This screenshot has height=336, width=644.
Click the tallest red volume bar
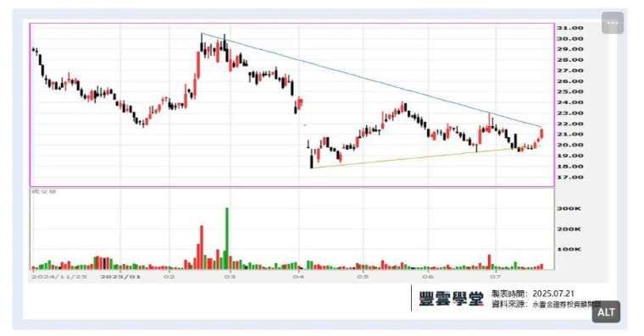(x=202, y=247)
